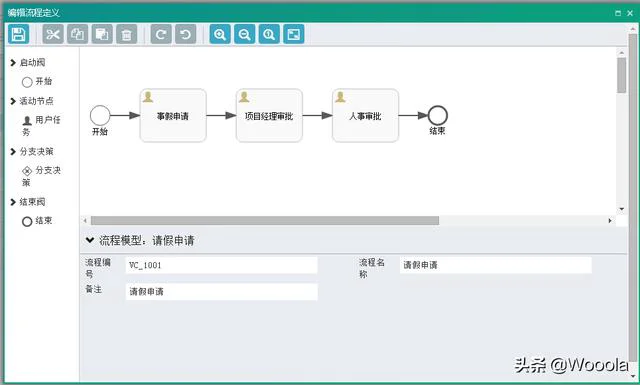The height and width of the screenshot is (385, 640).
Task: Cut the selection using the scissors icon
Action: pyautogui.click(x=53, y=34)
